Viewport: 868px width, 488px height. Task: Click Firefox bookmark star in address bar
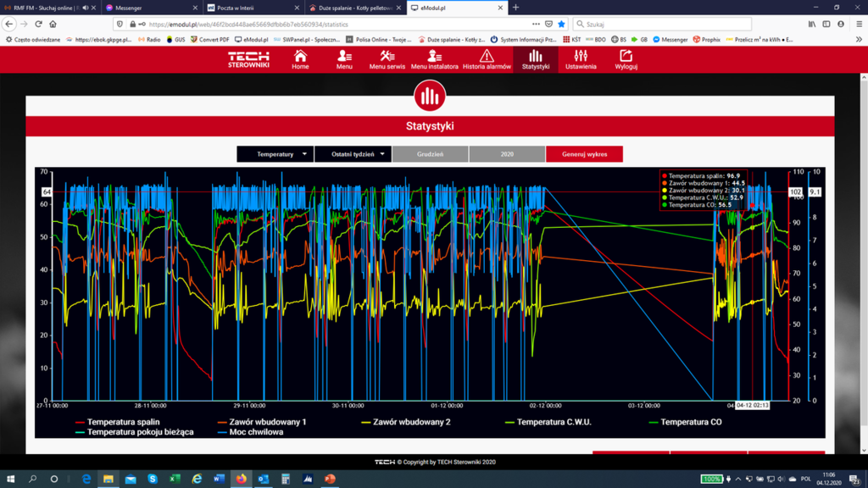click(x=561, y=25)
